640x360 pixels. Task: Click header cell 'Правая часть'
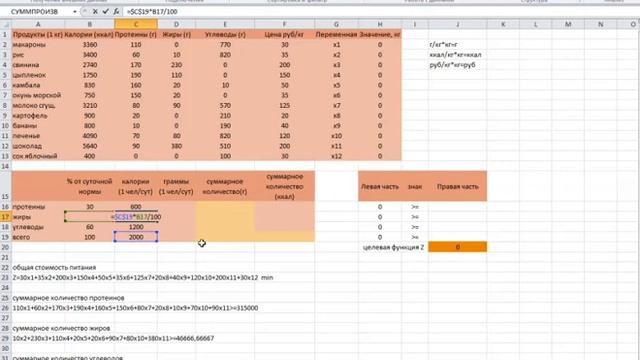pos(458,187)
